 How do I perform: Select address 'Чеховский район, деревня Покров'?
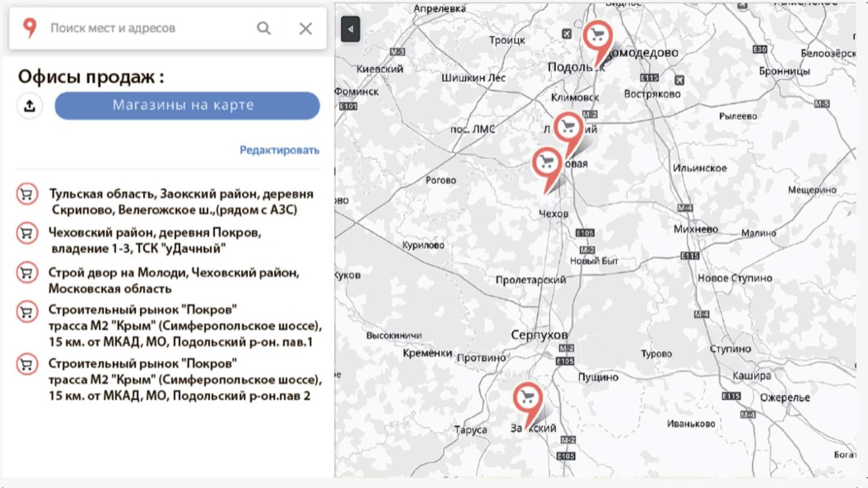coord(155,240)
